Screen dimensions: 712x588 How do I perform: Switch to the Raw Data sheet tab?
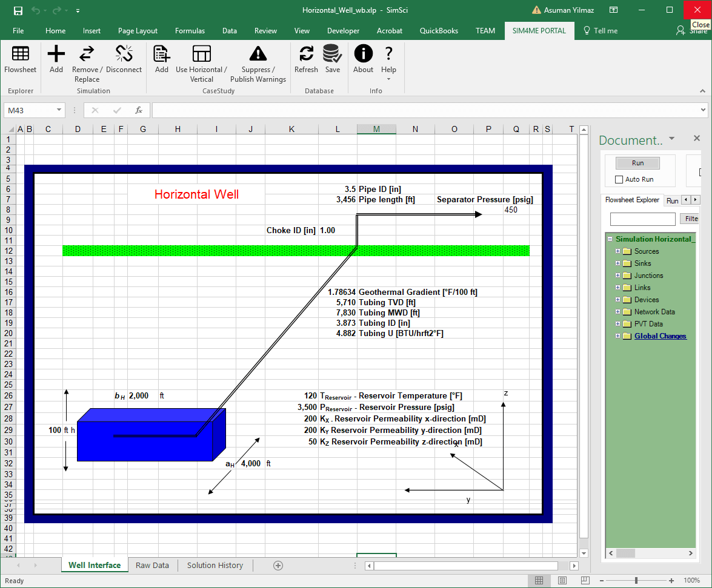tap(152, 565)
